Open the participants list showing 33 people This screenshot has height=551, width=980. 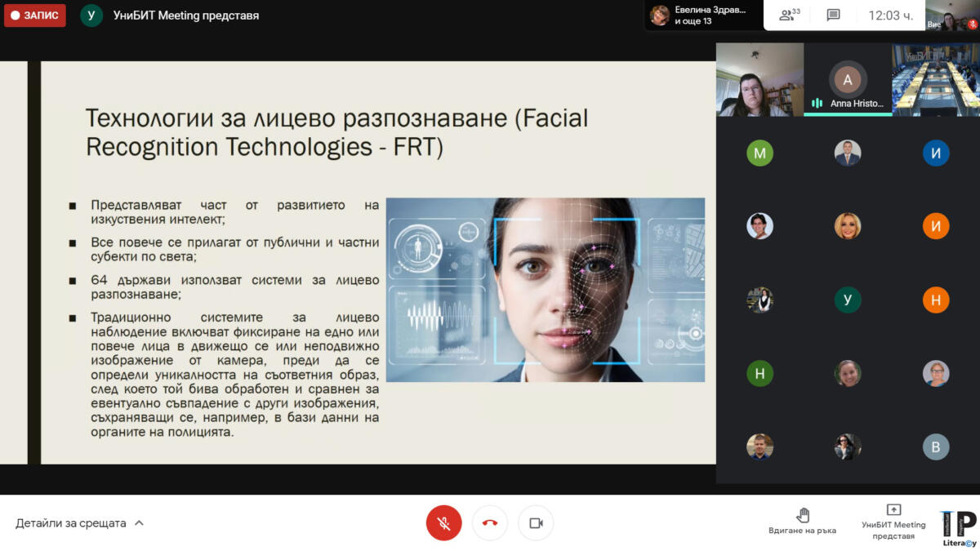pos(789,15)
